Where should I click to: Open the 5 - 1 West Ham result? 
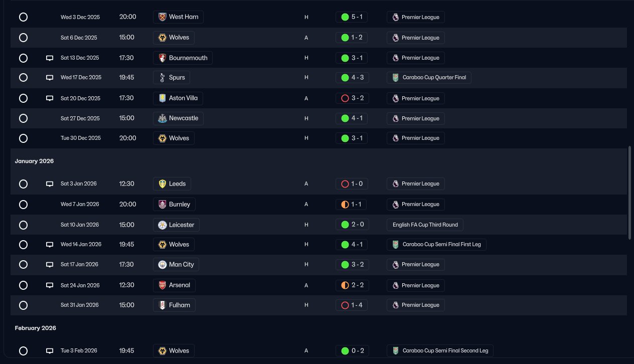(x=352, y=17)
